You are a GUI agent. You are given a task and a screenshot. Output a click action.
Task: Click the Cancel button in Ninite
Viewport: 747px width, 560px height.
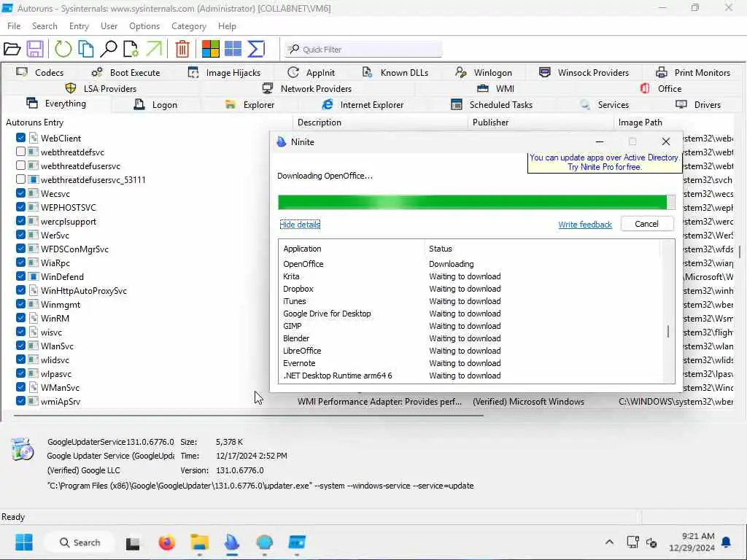click(x=647, y=224)
